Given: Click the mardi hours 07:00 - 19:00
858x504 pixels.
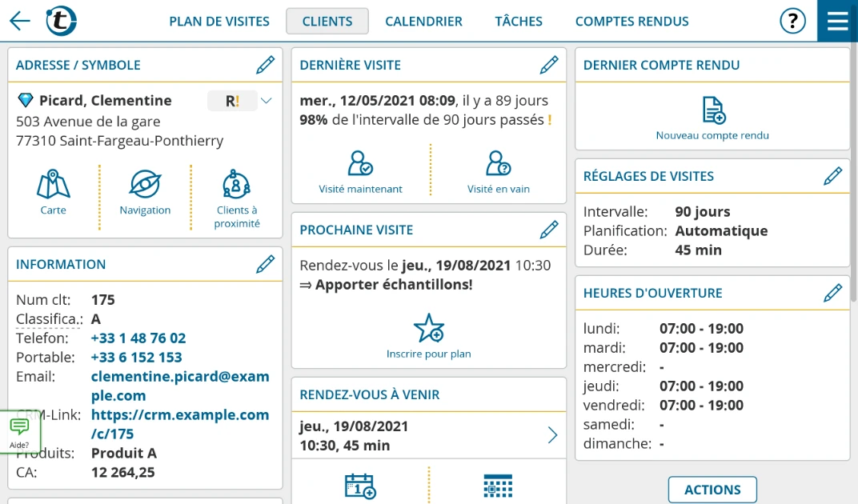Looking at the screenshot, I should [701, 347].
